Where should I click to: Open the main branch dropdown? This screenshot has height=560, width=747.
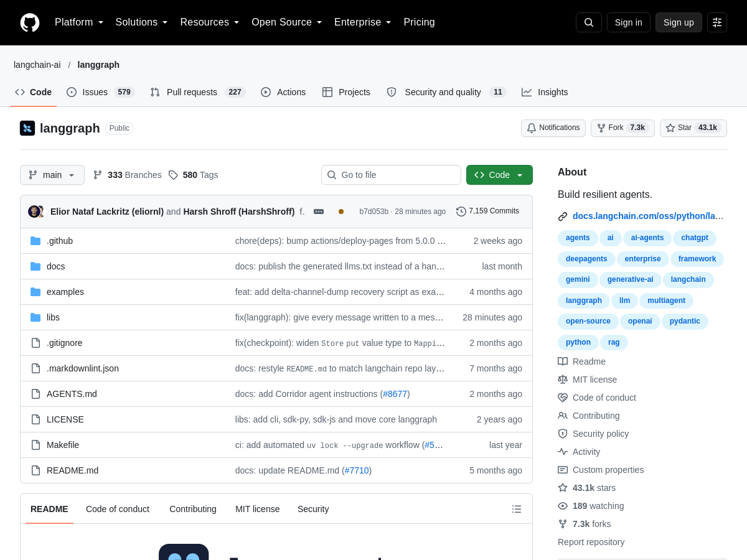(52, 175)
